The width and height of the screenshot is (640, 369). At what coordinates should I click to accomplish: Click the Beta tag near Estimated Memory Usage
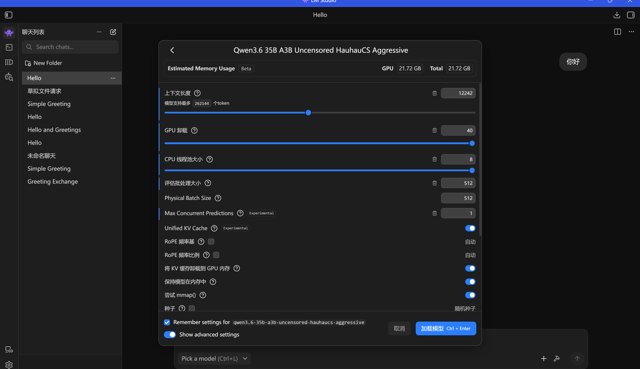coord(246,69)
